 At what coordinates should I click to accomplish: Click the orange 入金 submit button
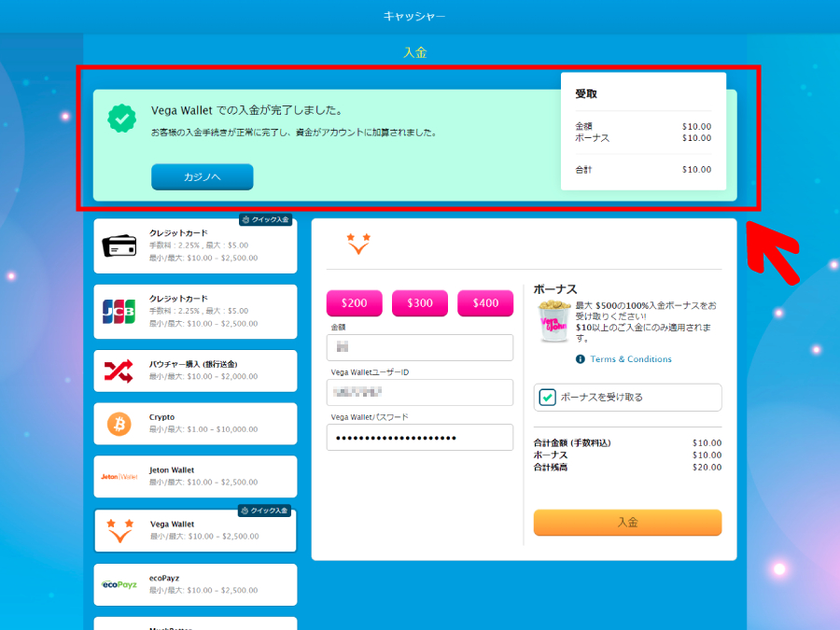click(627, 523)
